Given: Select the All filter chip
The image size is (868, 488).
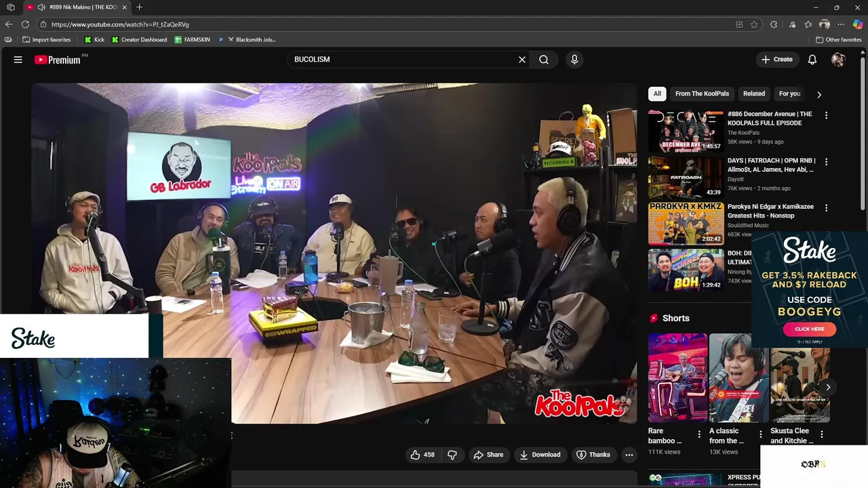Looking at the screenshot, I should point(657,94).
